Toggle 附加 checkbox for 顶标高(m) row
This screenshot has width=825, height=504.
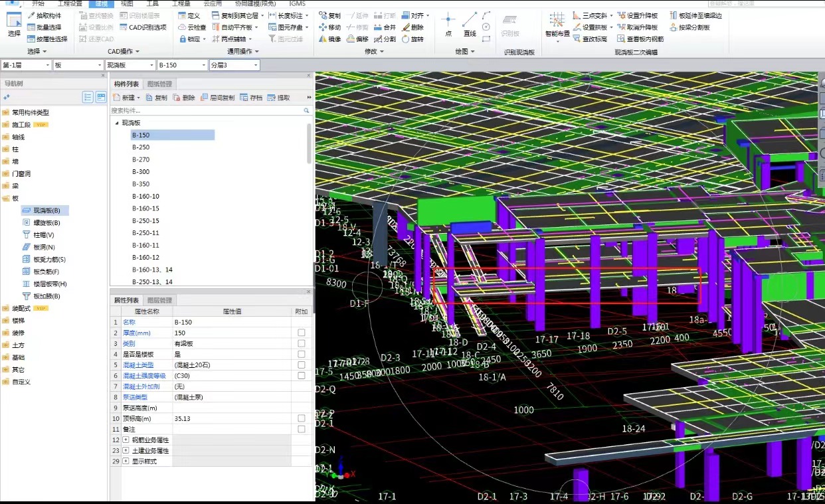(x=302, y=418)
